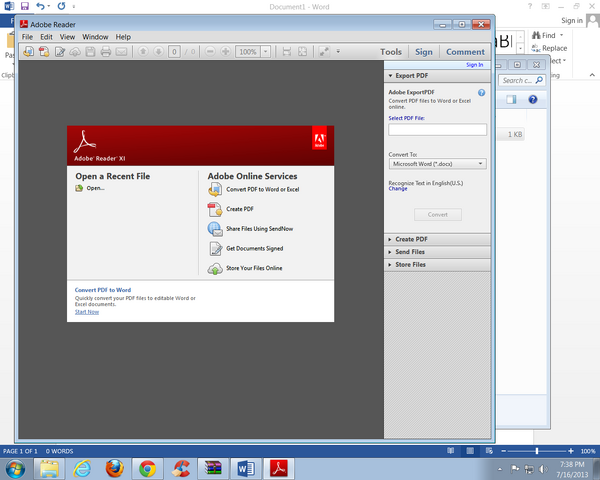Click the fit one full page icon
The height and width of the screenshot is (480, 600).
coord(302,51)
